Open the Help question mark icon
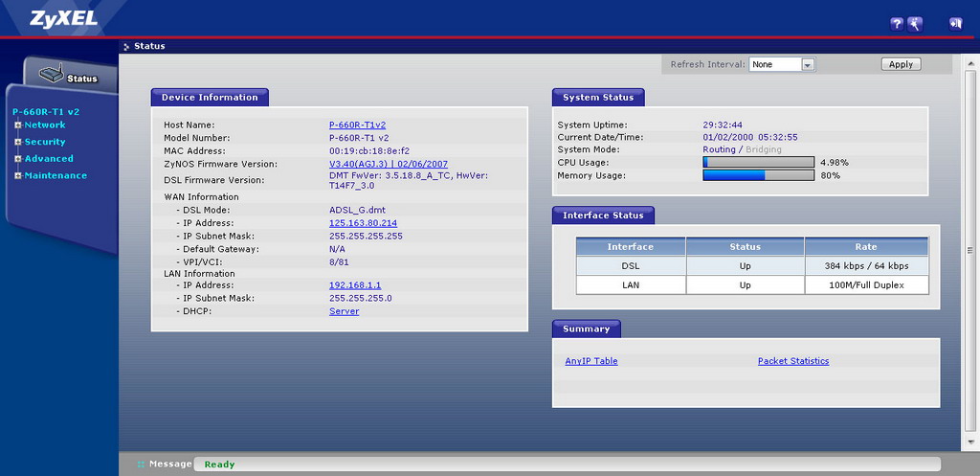The width and height of the screenshot is (980, 476). point(897,24)
